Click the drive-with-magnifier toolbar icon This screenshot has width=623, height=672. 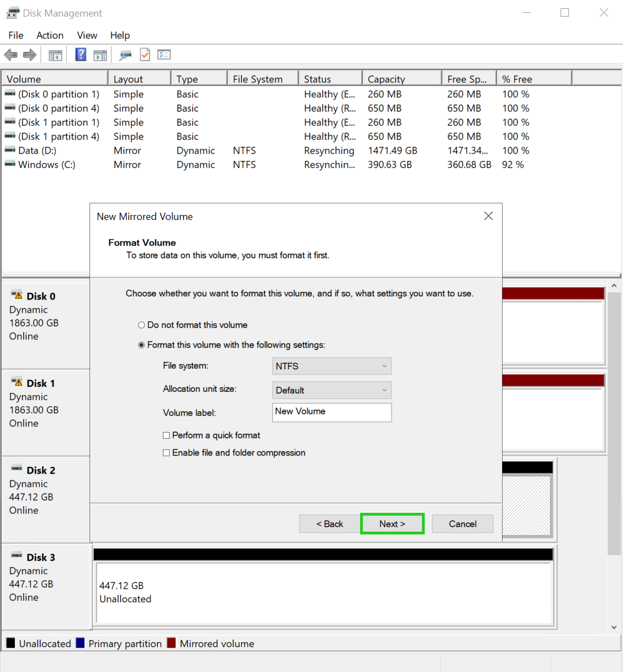tap(125, 55)
